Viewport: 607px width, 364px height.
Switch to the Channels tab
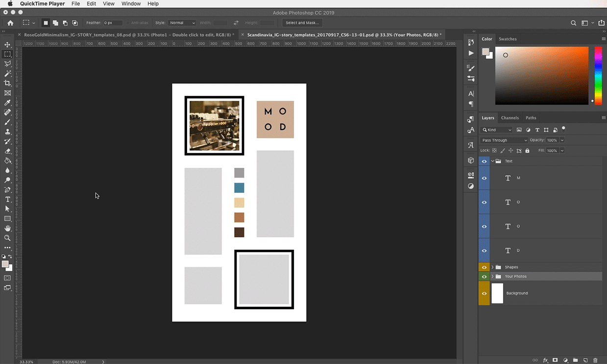pos(510,118)
